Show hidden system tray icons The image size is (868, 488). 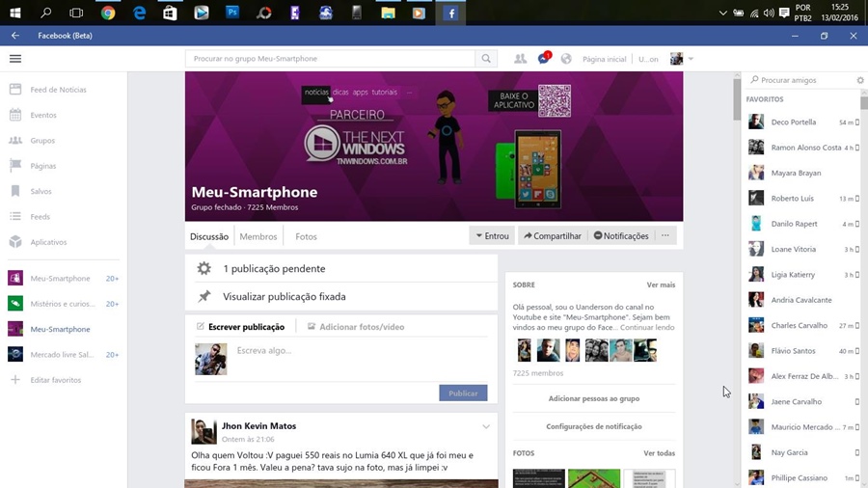(723, 13)
